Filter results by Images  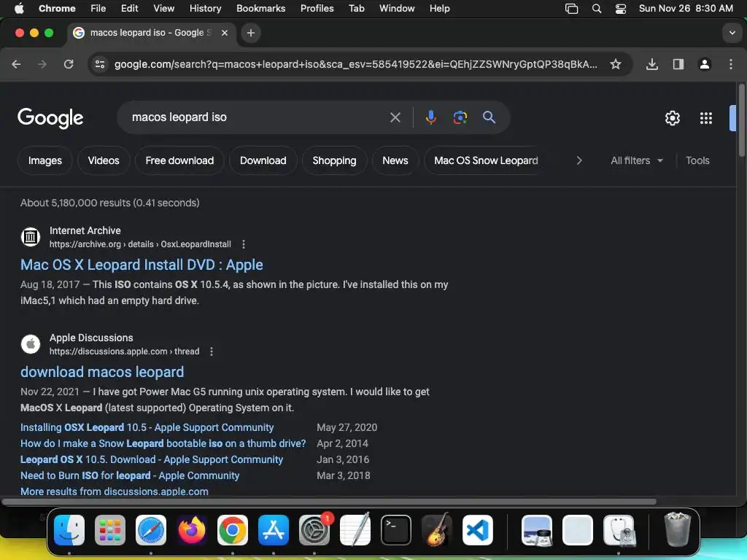(x=44, y=160)
